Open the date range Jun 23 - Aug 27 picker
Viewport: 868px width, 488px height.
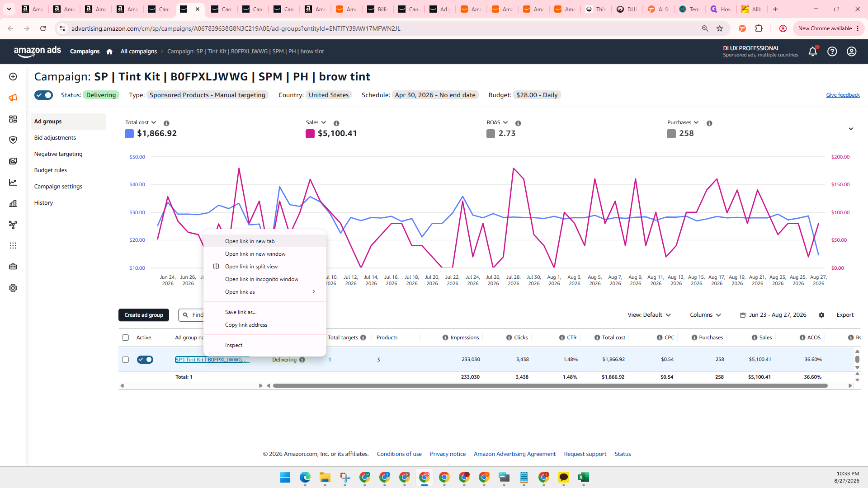pos(773,315)
